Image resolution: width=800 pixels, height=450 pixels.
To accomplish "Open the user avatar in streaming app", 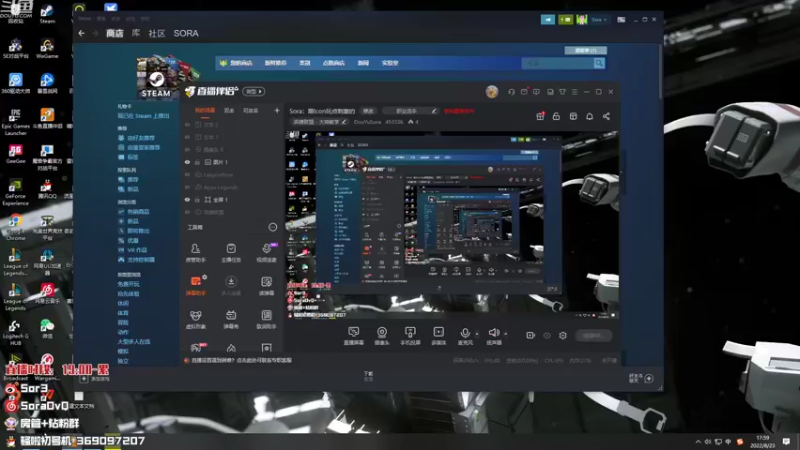I will pos(492,92).
